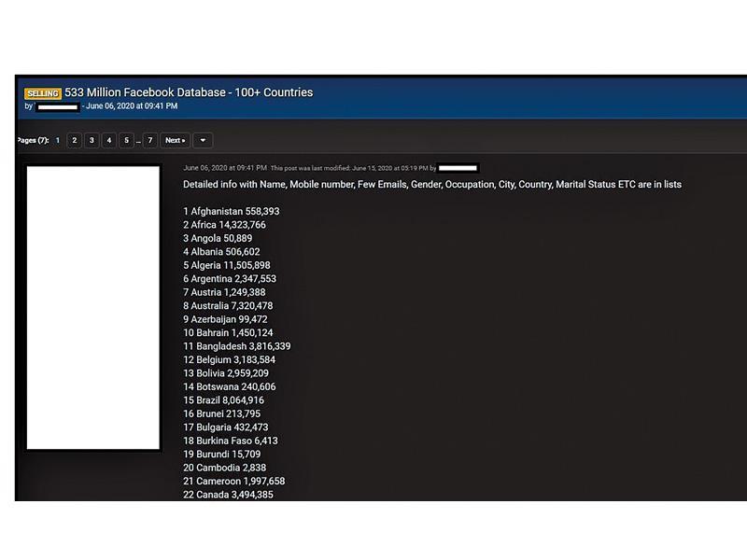The width and height of the screenshot is (747, 560).
Task: Select row '19 Burundi 15,709'
Action: click(x=222, y=454)
